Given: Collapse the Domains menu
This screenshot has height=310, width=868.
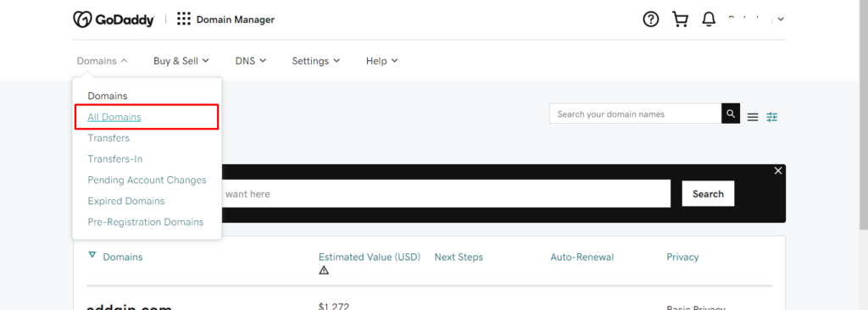Looking at the screenshot, I should click(103, 61).
